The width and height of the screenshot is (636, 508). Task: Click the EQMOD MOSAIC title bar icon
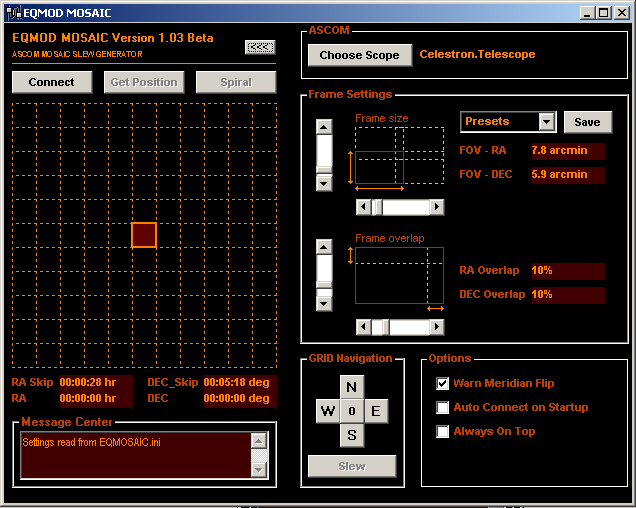(x=13, y=13)
